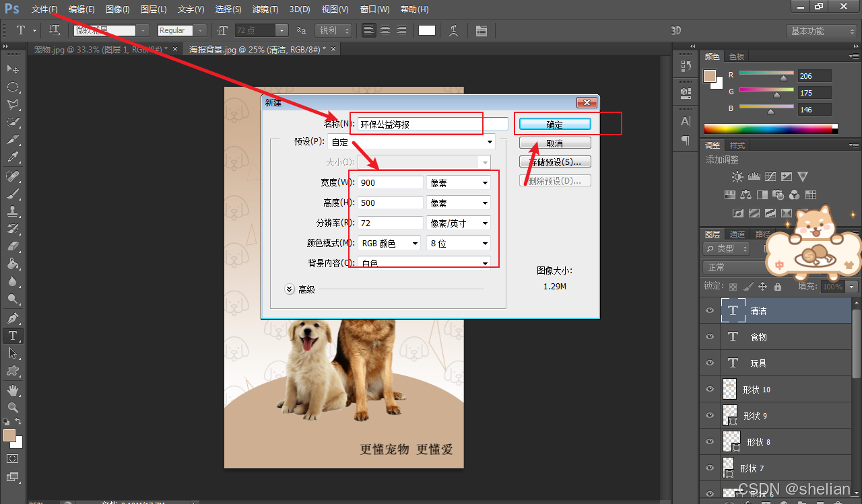Image resolution: width=862 pixels, height=504 pixels.
Task: Hide the 玩具 text layer
Action: click(x=709, y=363)
